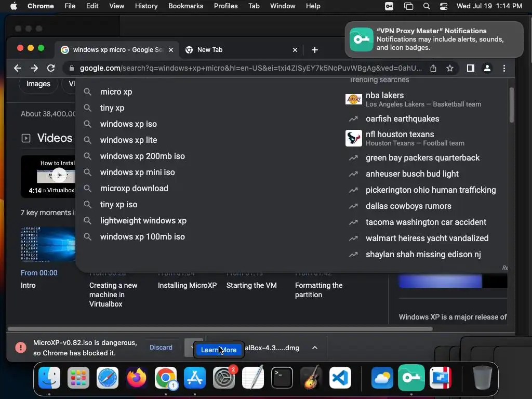Open the Profiles menu
The width and height of the screenshot is (532, 399).
tap(225, 6)
